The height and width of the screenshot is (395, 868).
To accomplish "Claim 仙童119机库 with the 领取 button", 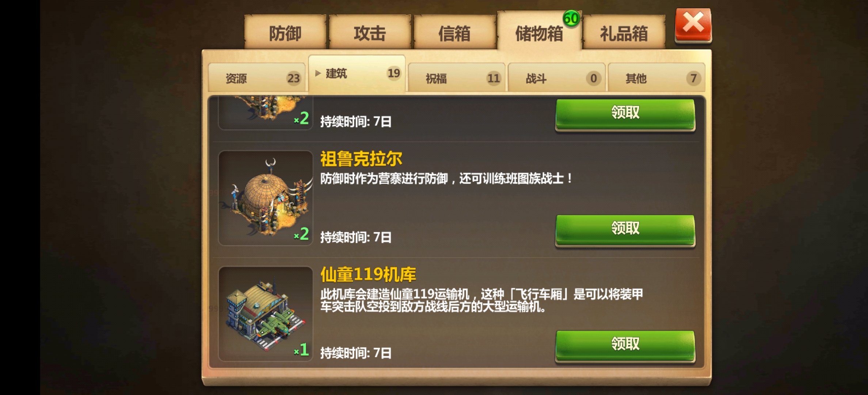I will [x=625, y=345].
